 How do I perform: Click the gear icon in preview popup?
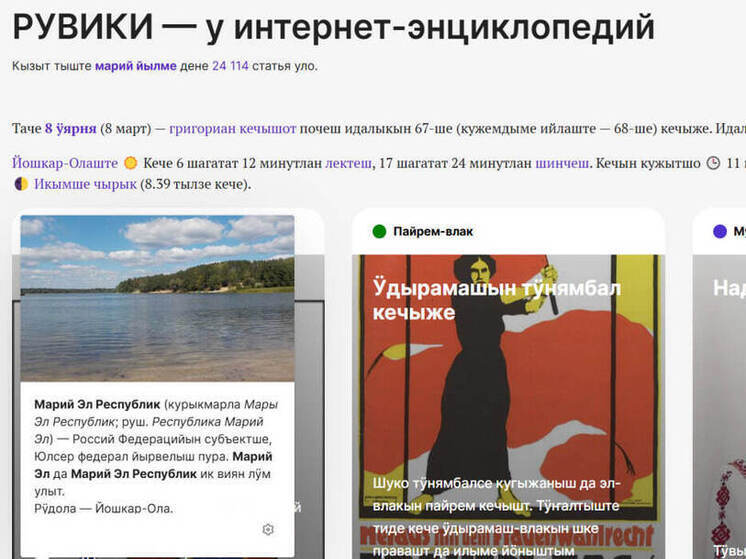(268, 529)
